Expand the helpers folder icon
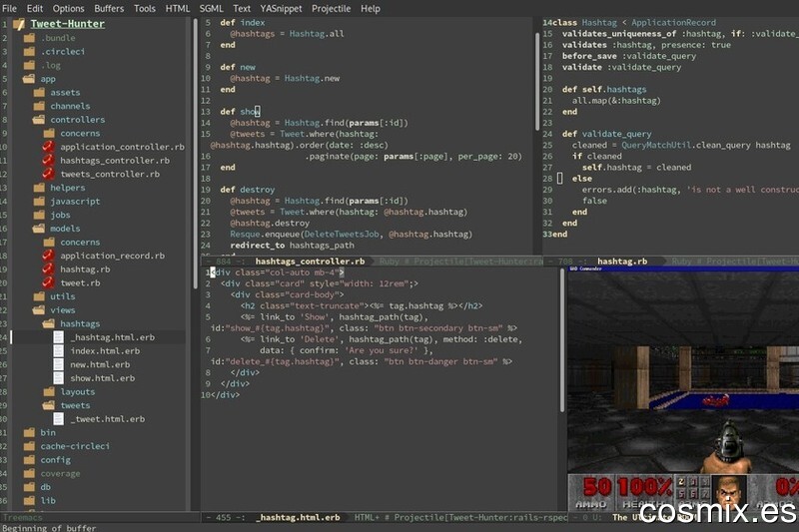The image size is (799, 532). click(x=39, y=188)
